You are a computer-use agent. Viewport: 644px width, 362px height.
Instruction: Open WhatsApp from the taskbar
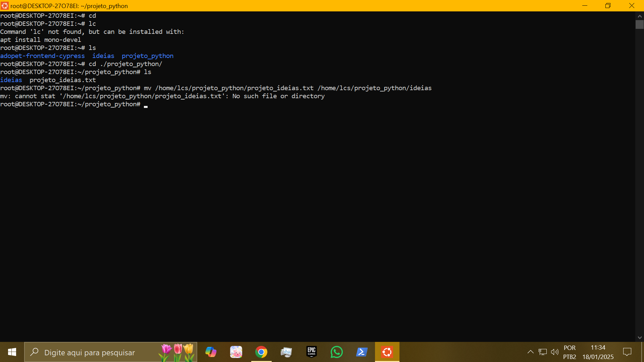(337, 352)
